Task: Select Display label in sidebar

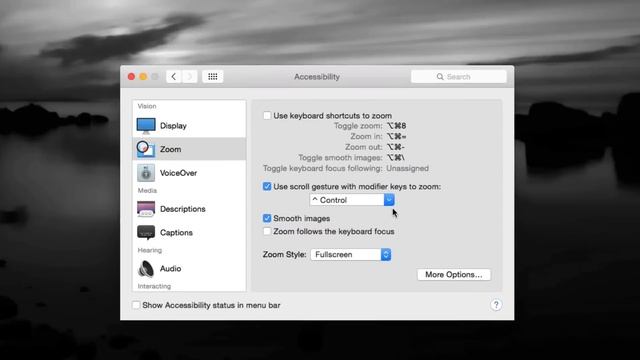Action: [x=173, y=126]
